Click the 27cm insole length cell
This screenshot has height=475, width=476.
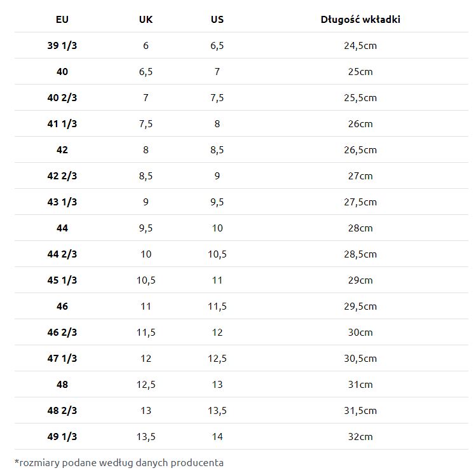tap(360, 176)
